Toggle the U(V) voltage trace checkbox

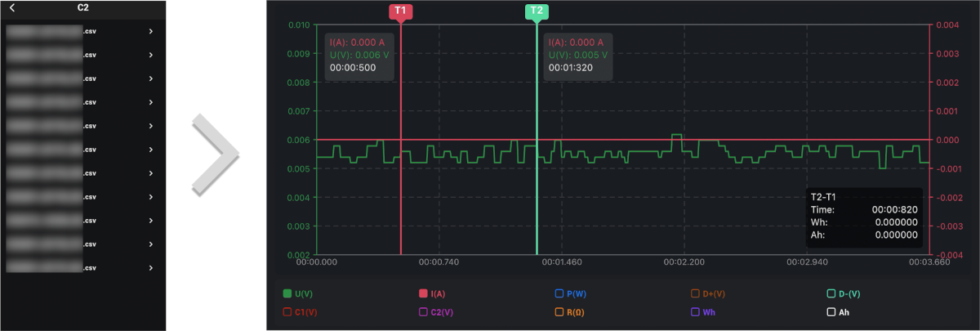287,293
